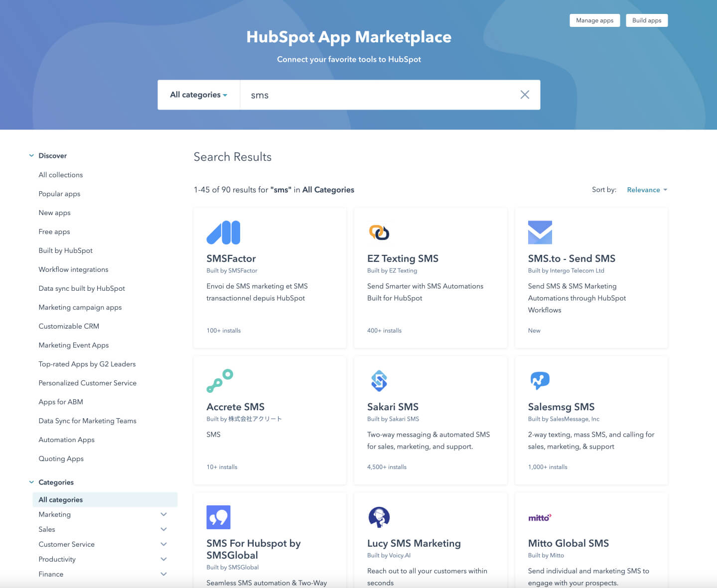Expand the Finance category chevron
The width and height of the screenshot is (717, 588).
click(x=163, y=574)
